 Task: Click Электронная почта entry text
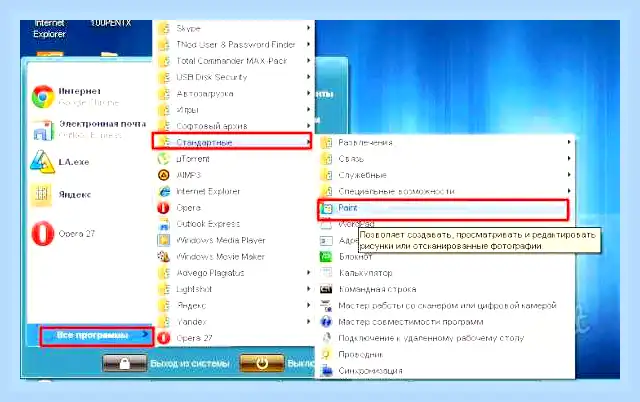pyautogui.click(x=102, y=129)
